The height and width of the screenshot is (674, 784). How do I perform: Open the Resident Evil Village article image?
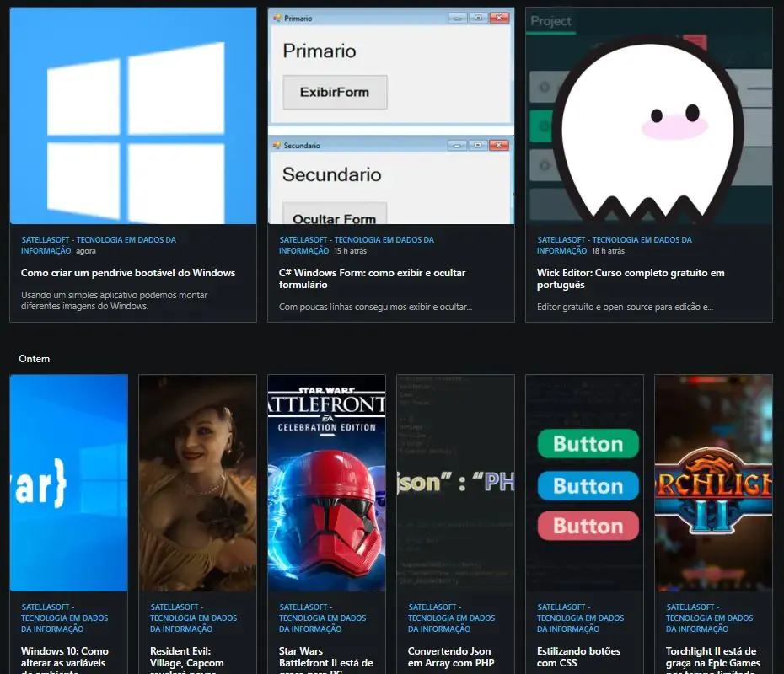[x=197, y=483]
